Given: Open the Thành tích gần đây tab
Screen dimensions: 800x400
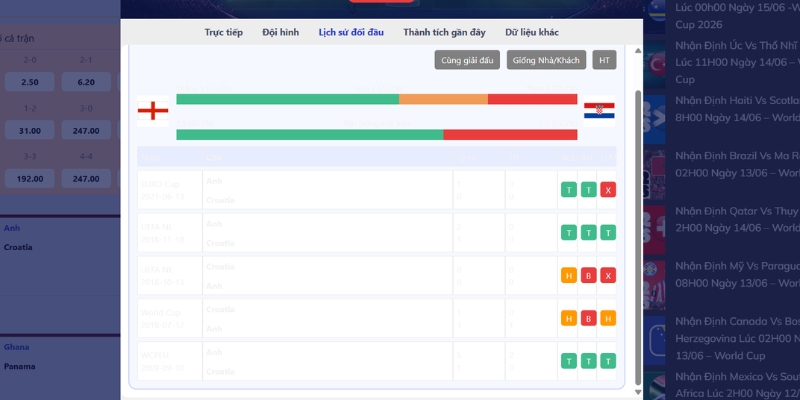Looking at the screenshot, I should tap(444, 32).
